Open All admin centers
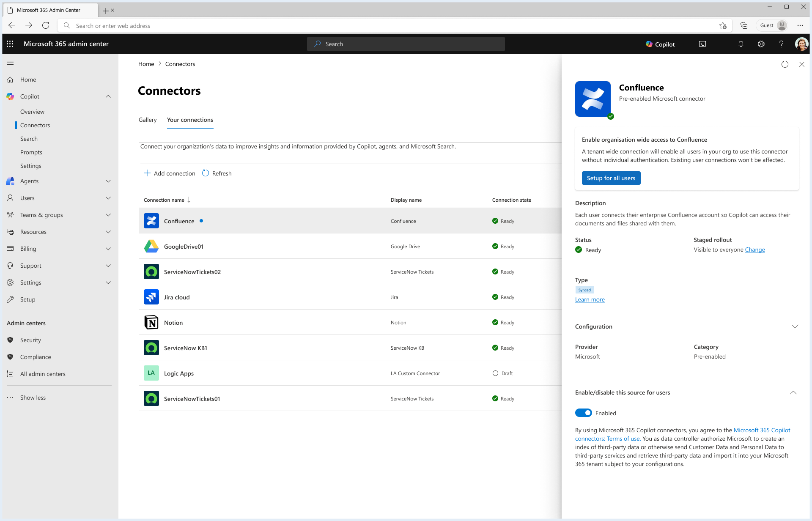This screenshot has height=521, width=812. tap(43, 374)
